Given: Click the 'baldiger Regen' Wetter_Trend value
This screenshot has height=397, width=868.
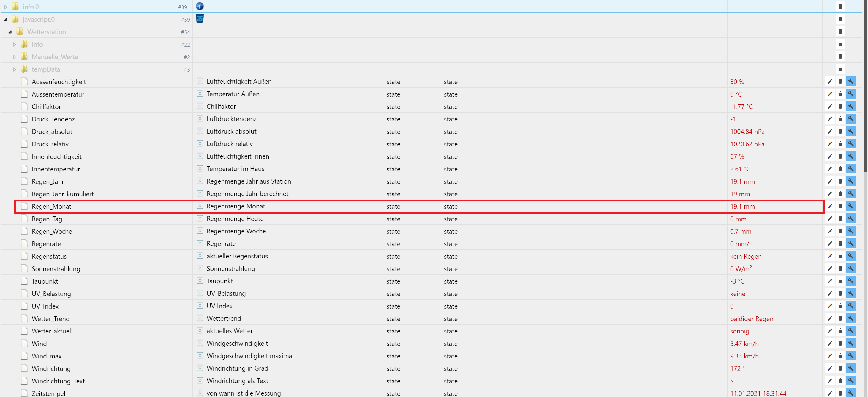Looking at the screenshot, I should tap(751, 319).
